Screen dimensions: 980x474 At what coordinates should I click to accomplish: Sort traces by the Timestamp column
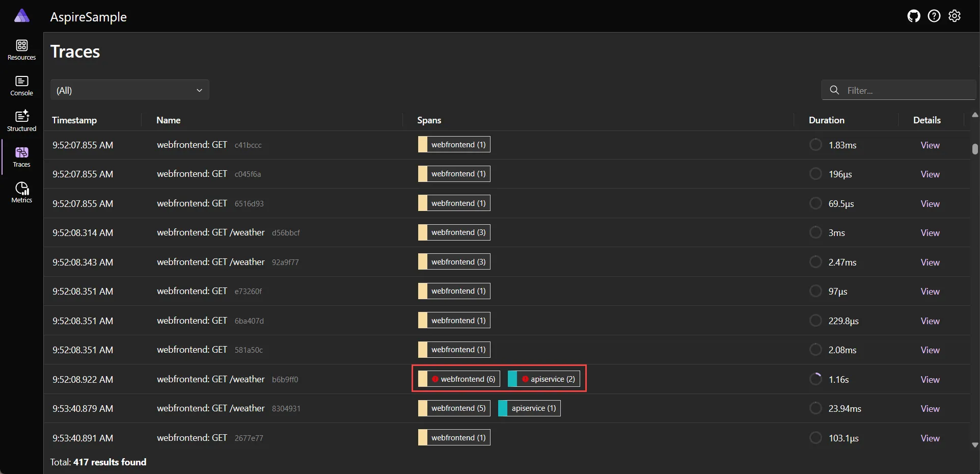point(74,120)
